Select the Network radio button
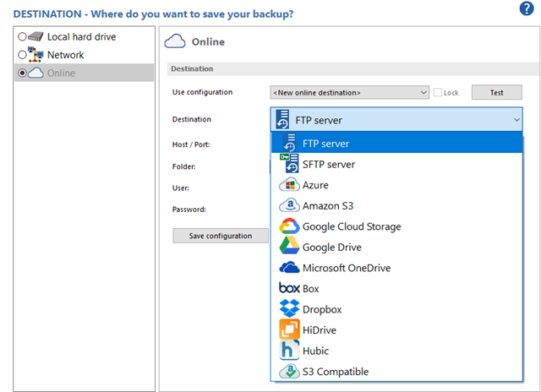This screenshot has width=541, height=392. coord(23,55)
